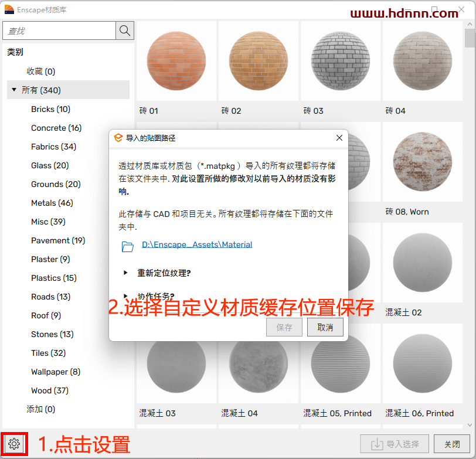Viewport: 476px width, 459px height.
Task: Select the Grounds (20) category
Action: [56, 184]
